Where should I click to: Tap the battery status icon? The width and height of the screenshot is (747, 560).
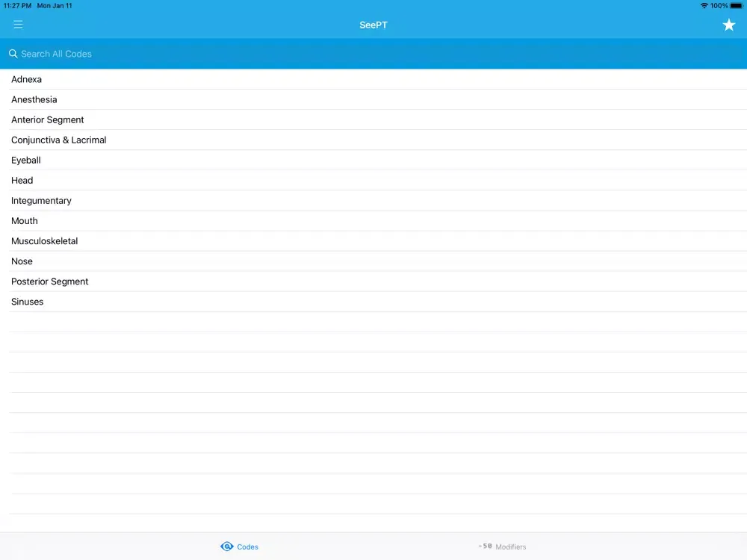736,6
